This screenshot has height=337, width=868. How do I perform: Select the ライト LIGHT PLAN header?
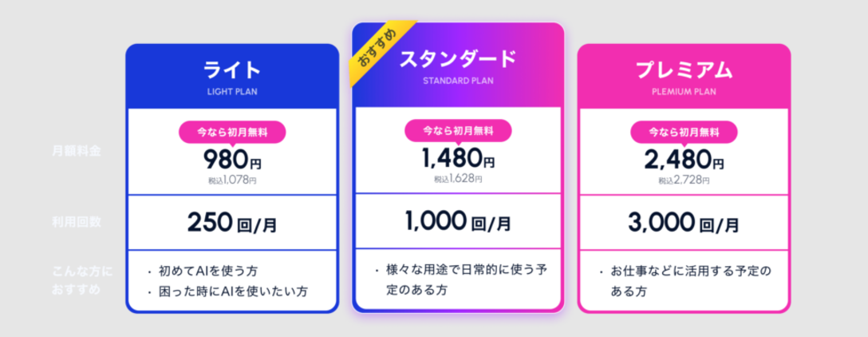click(232, 77)
